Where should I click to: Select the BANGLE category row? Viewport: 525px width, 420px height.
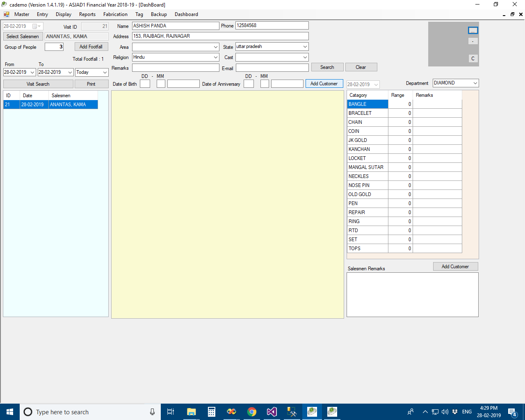[x=367, y=104]
